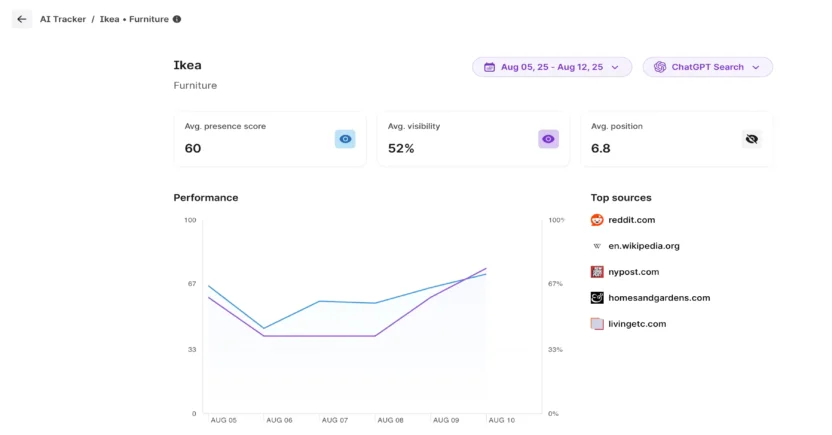
Task: Click the calendar icon in date picker
Action: pyautogui.click(x=489, y=67)
